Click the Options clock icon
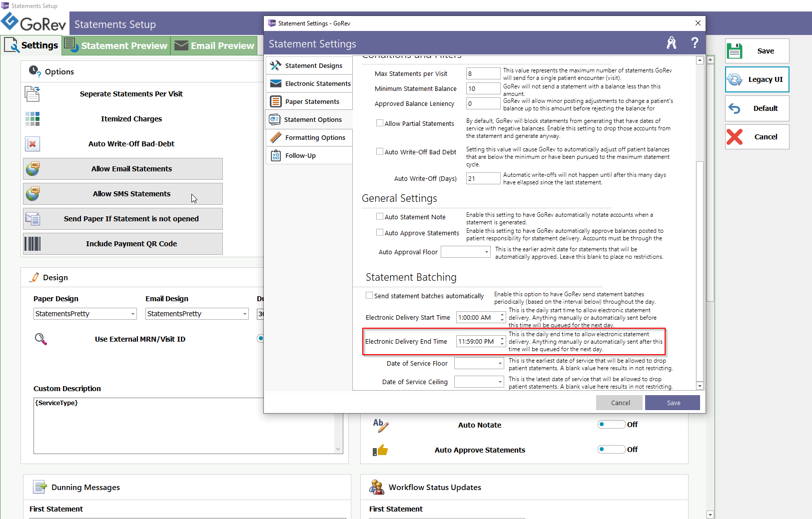The image size is (812, 519). coord(34,71)
